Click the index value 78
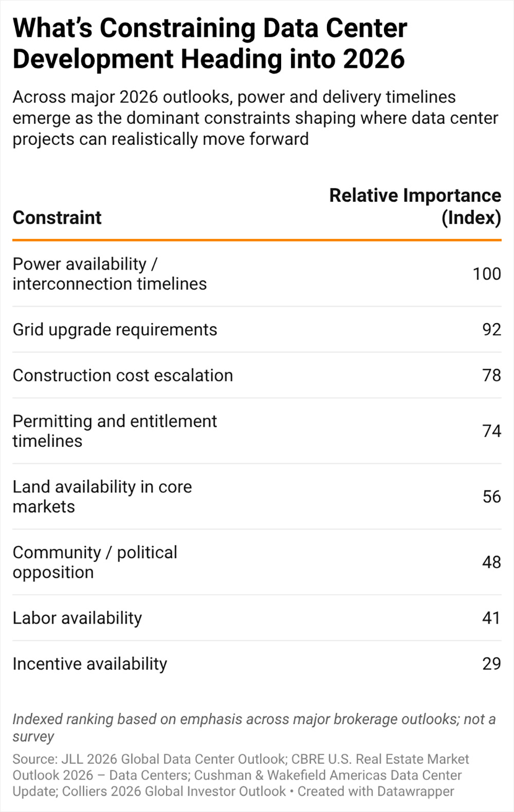 coord(491,375)
